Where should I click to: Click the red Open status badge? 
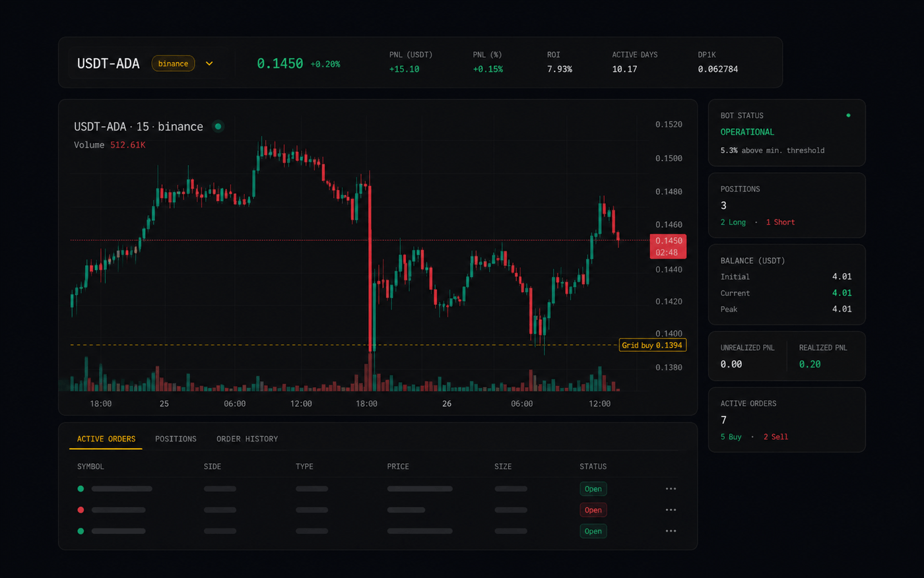tap(593, 510)
